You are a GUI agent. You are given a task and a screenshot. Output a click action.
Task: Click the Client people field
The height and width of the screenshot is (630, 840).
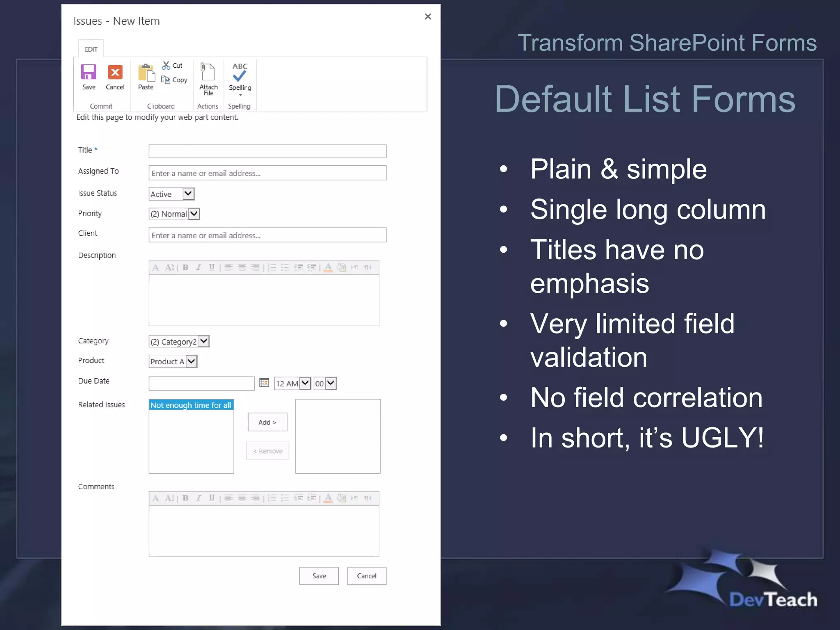tap(267, 235)
